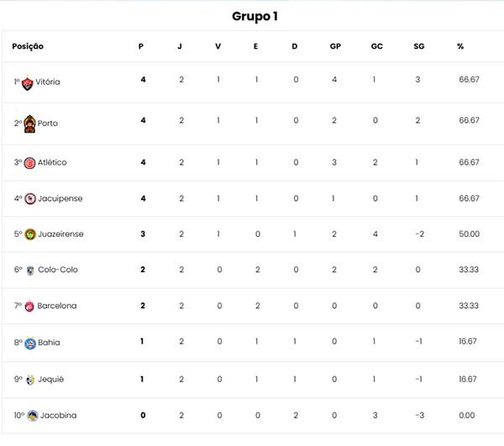Click the Juazeirense team crest

tap(30, 234)
